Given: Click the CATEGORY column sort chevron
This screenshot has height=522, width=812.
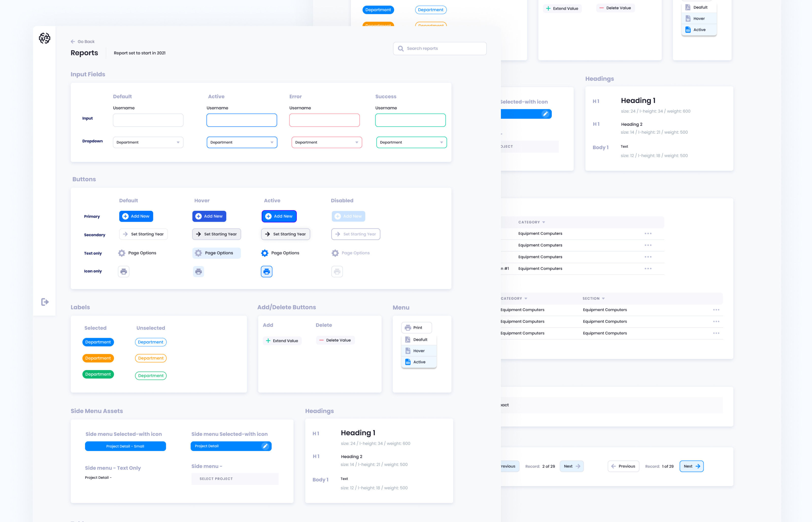Looking at the screenshot, I should (x=544, y=222).
